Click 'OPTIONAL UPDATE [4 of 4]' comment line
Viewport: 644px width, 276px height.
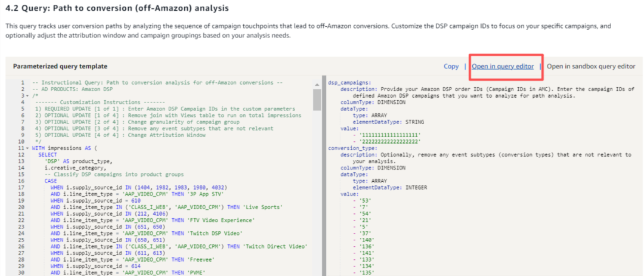point(120,135)
